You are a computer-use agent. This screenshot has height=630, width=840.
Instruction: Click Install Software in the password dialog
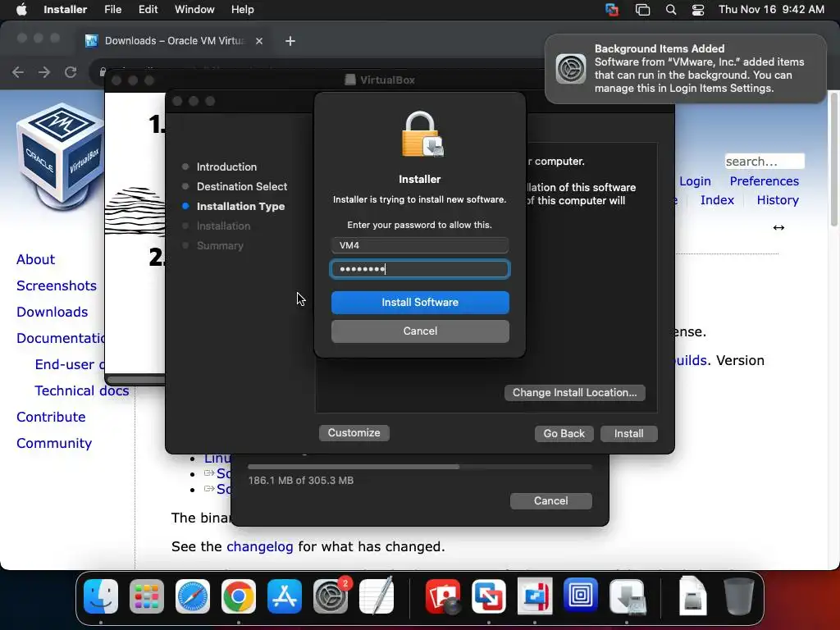pyautogui.click(x=420, y=303)
